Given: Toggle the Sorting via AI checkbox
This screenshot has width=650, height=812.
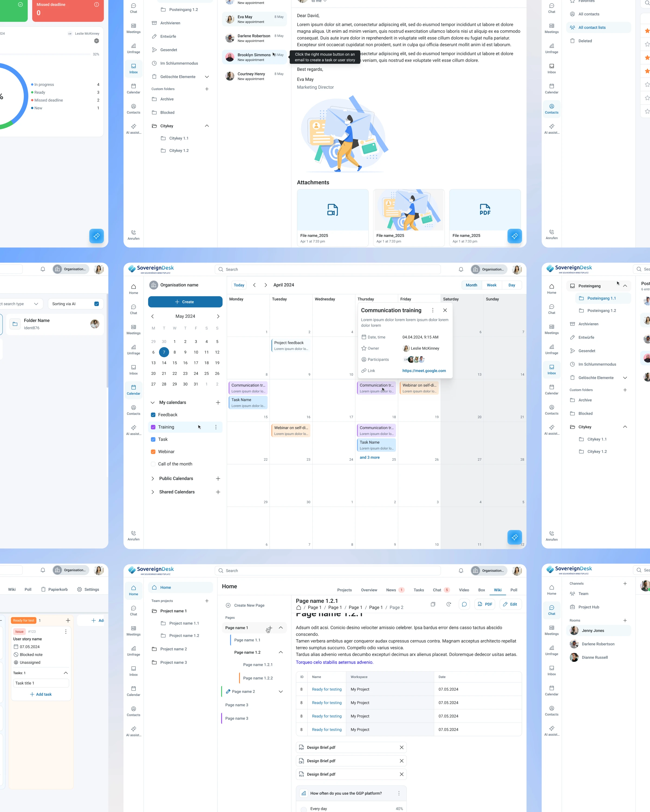Looking at the screenshot, I should pyautogui.click(x=96, y=304).
